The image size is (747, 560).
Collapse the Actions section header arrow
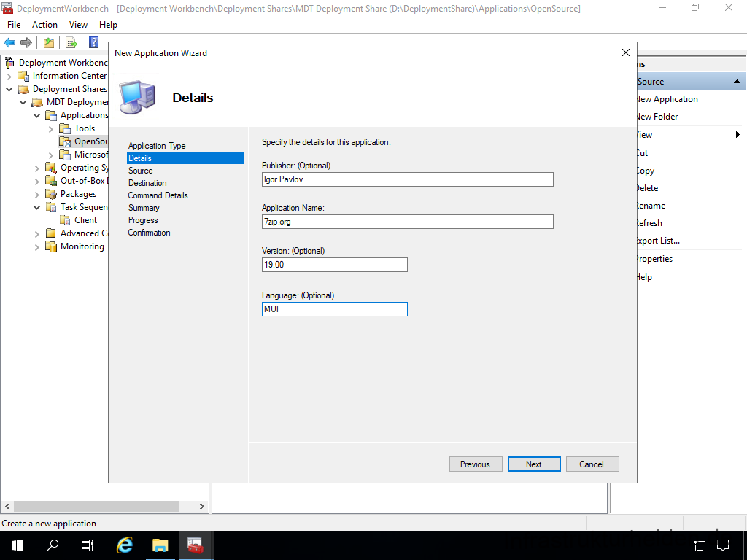tap(737, 82)
